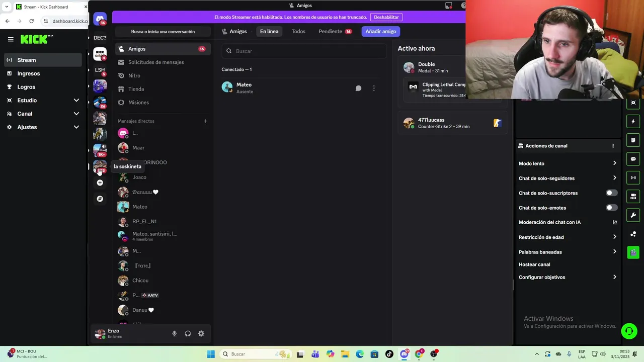644x362 pixels.
Task: Open Solicitudes de mensajes
Action: pyautogui.click(x=163, y=62)
